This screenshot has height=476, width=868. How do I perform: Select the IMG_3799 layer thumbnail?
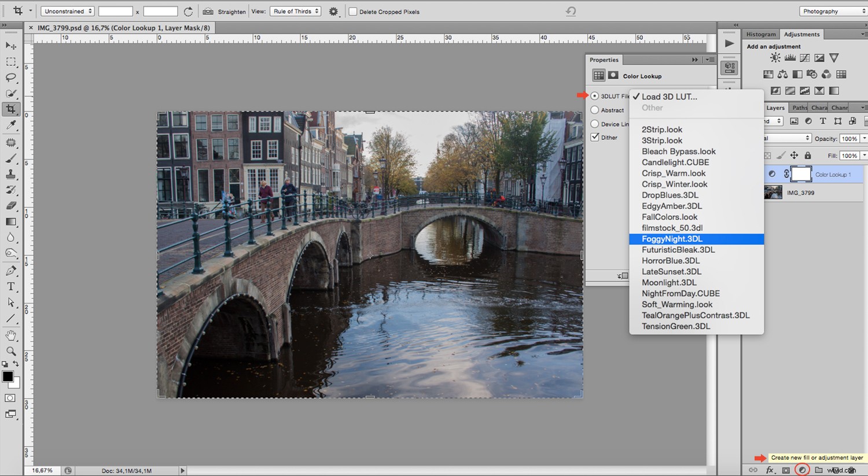[x=773, y=192]
